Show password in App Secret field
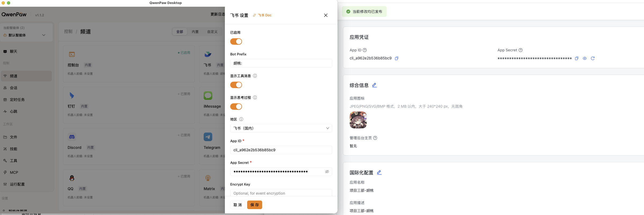This screenshot has width=644, height=215. point(327,172)
